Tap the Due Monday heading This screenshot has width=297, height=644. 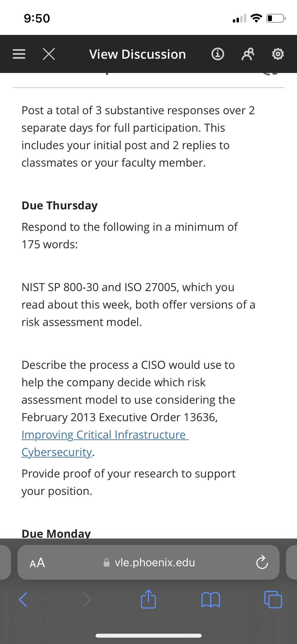pos(56,533)
